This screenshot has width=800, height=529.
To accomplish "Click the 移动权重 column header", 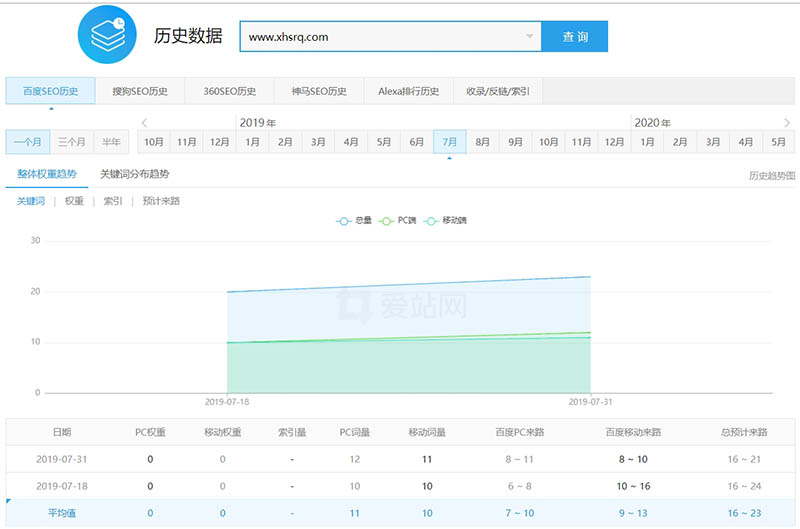I will click(x=222, y=432).
